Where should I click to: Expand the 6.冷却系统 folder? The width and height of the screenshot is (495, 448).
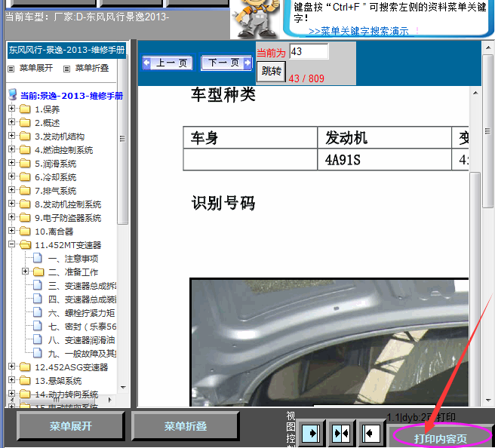click(11, 176)
